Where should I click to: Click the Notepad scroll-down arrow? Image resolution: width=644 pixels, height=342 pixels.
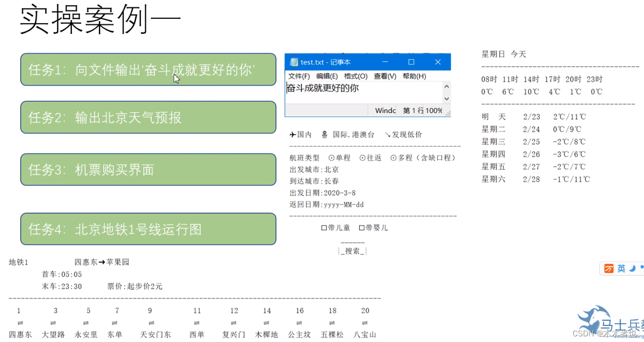click(447, 99)
